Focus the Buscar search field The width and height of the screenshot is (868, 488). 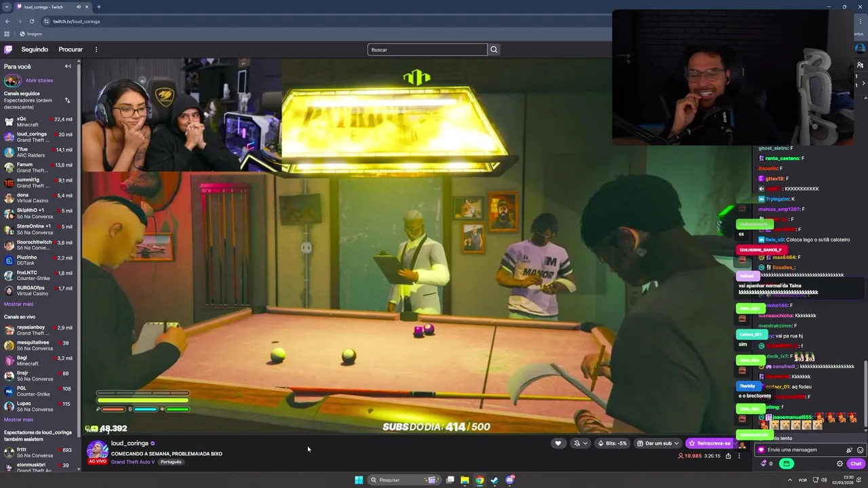click(x=427, y=49)
